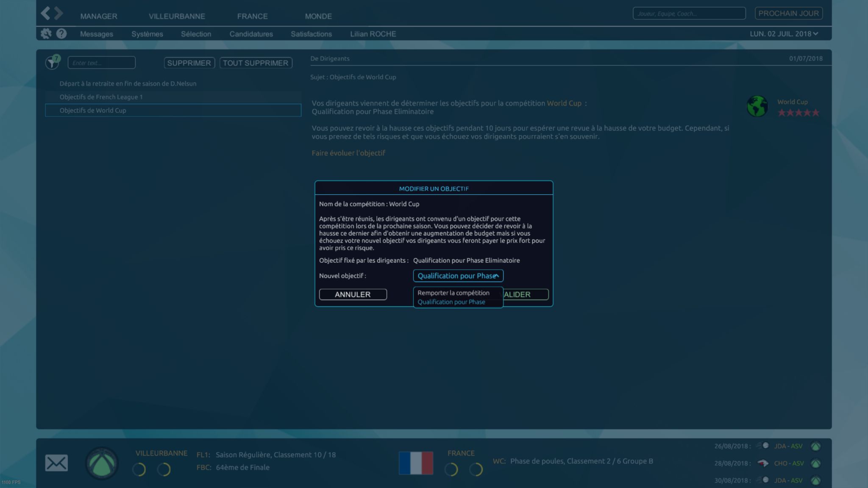Click the VILLEURBANNE label in bottom bar
868x488 pixels.
(x=161, y=453)
